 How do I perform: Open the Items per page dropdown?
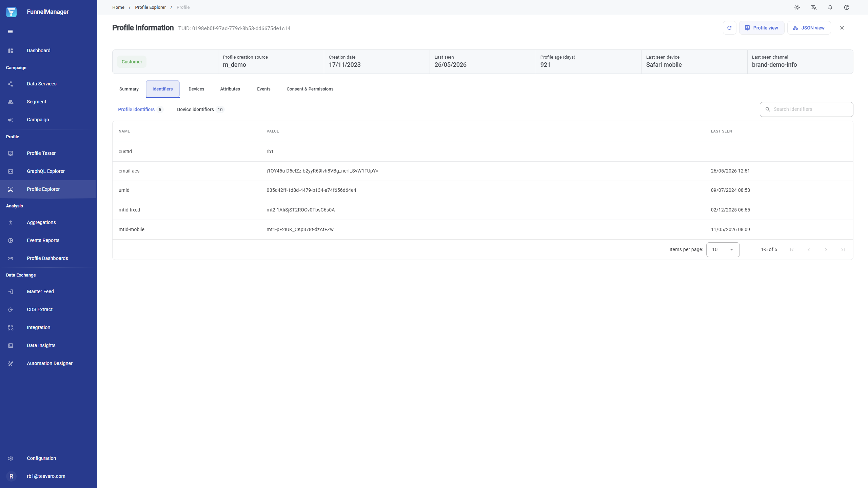coord(723,250)
